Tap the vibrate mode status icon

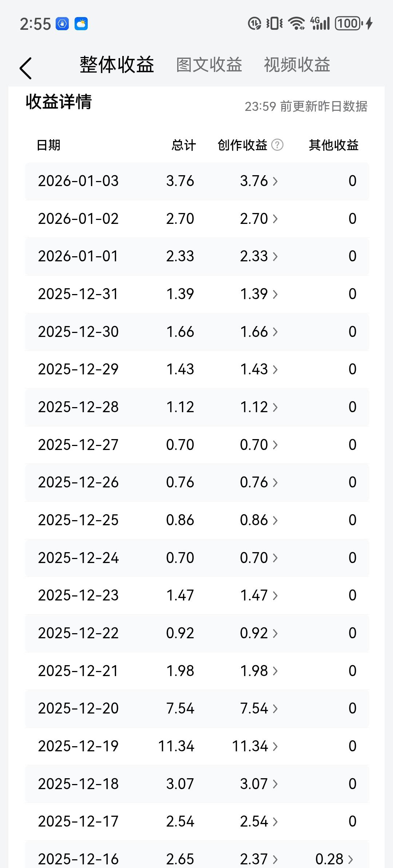(x=274, y=24)
